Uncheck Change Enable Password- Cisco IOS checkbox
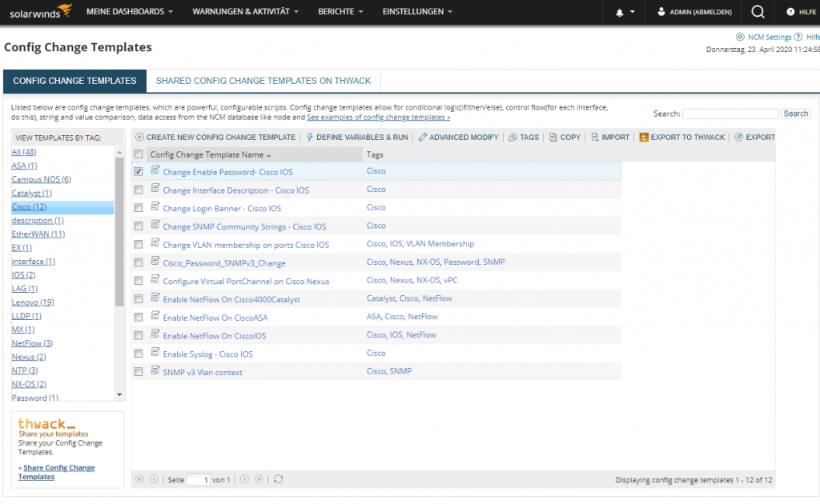820x504 pixels. coord(139,171)
